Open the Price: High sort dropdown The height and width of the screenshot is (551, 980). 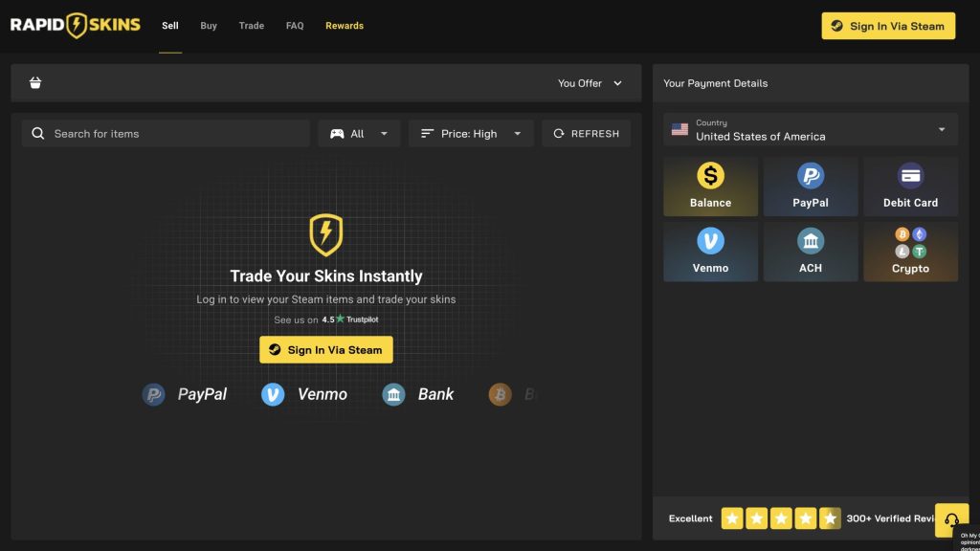[471, 133]
